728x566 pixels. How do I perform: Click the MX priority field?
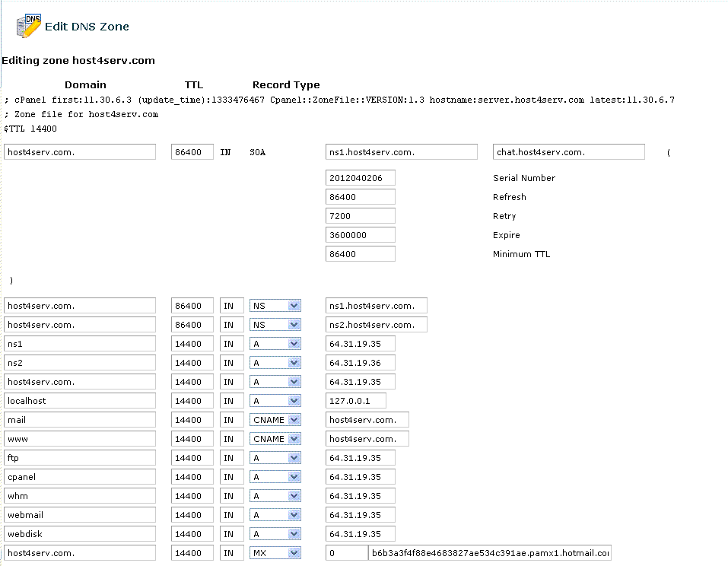347,553
